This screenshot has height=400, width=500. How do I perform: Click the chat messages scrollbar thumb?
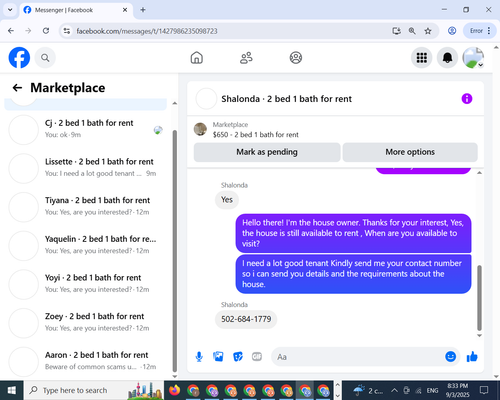pyautogui.click(x=479, y=297)
